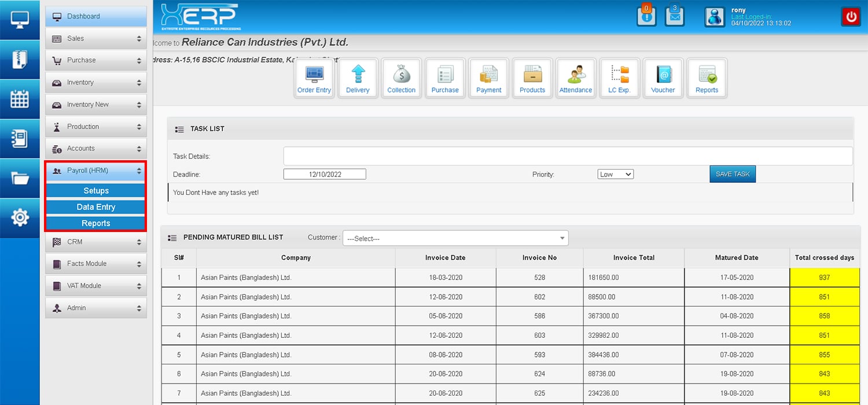Select Setups under Payroll (HRM)

tap(96, 191)
